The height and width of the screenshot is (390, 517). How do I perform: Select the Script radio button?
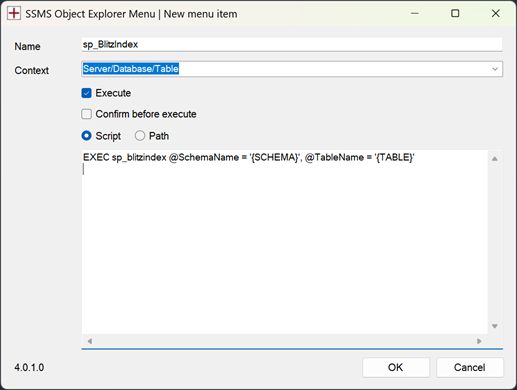pyautogui.click(x=86, y=136)
